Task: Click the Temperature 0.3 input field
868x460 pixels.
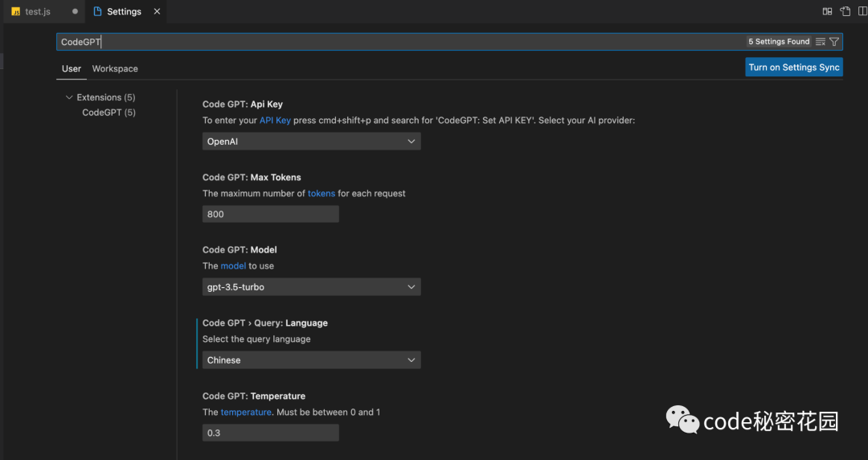Action: click(271, 433)
